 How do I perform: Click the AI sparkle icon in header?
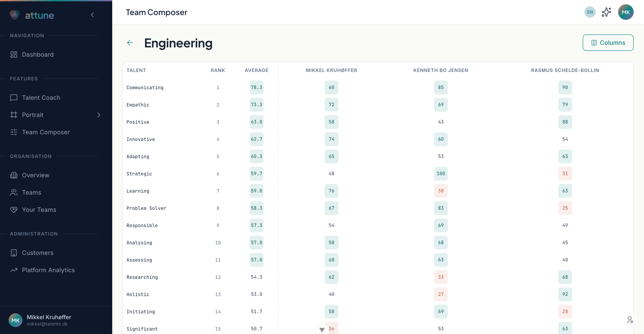[x=606, y=12]
